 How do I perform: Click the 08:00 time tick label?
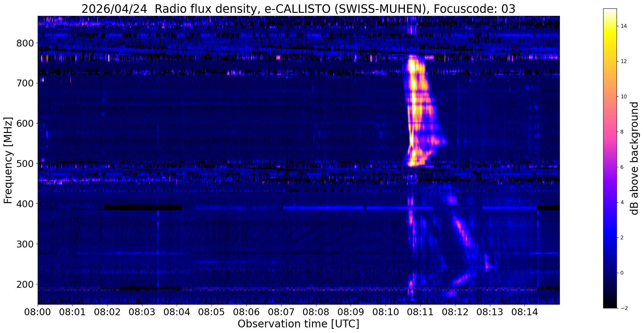(x=38, y=312)
